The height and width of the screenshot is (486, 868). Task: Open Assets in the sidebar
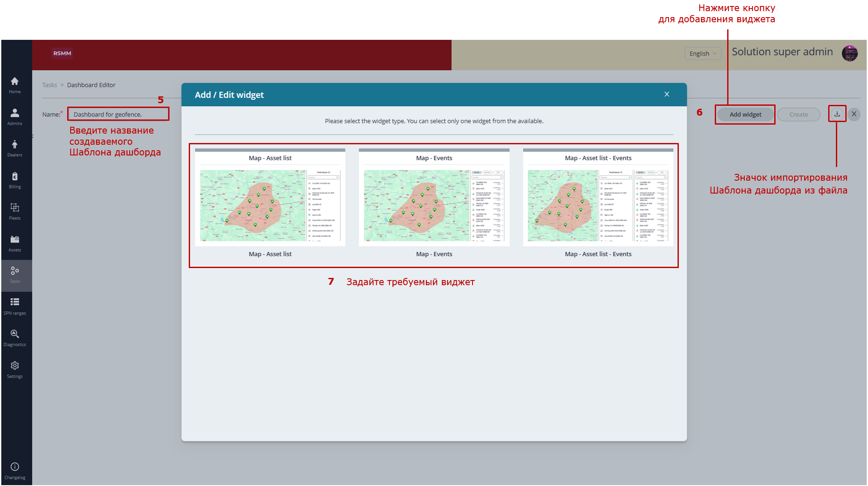[15, 243]
